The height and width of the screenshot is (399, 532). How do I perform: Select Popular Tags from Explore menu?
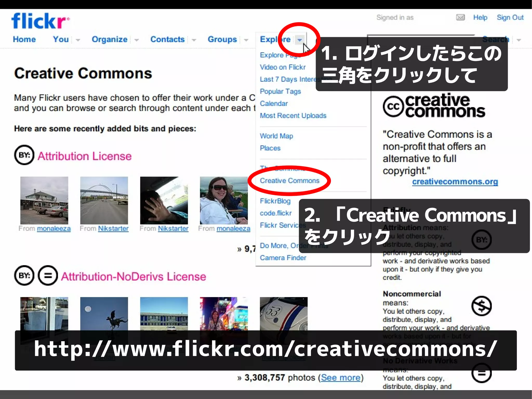click(280, 91)
